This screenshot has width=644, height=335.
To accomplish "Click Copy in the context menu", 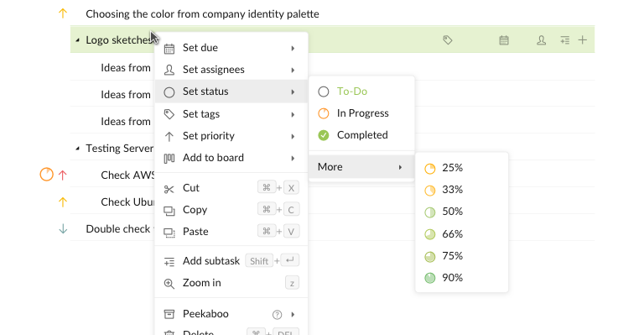I will [231, 210].
